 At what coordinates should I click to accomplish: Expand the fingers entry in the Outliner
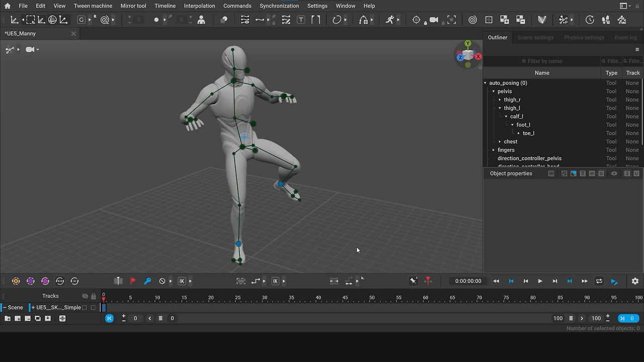(x=493, y=150)
